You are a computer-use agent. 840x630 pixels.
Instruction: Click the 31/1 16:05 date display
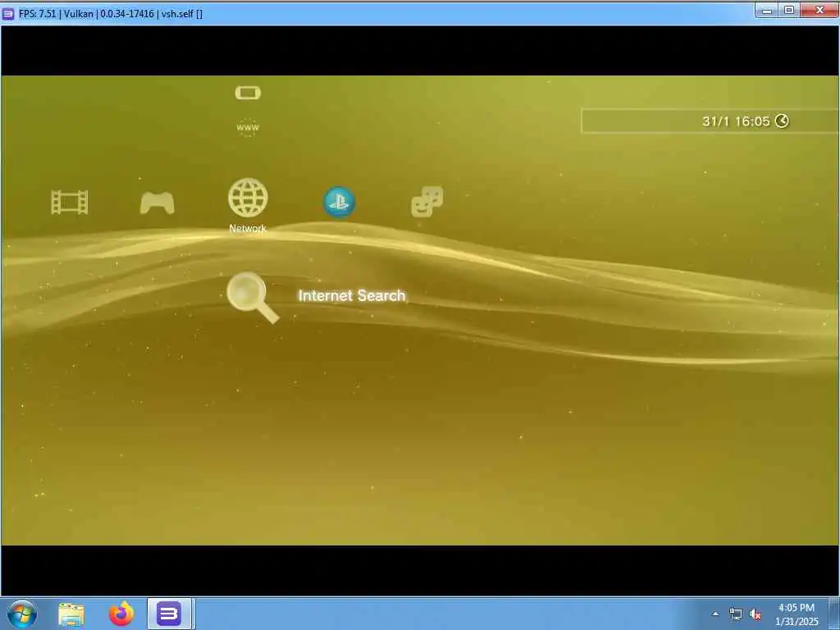pos(736,121)
